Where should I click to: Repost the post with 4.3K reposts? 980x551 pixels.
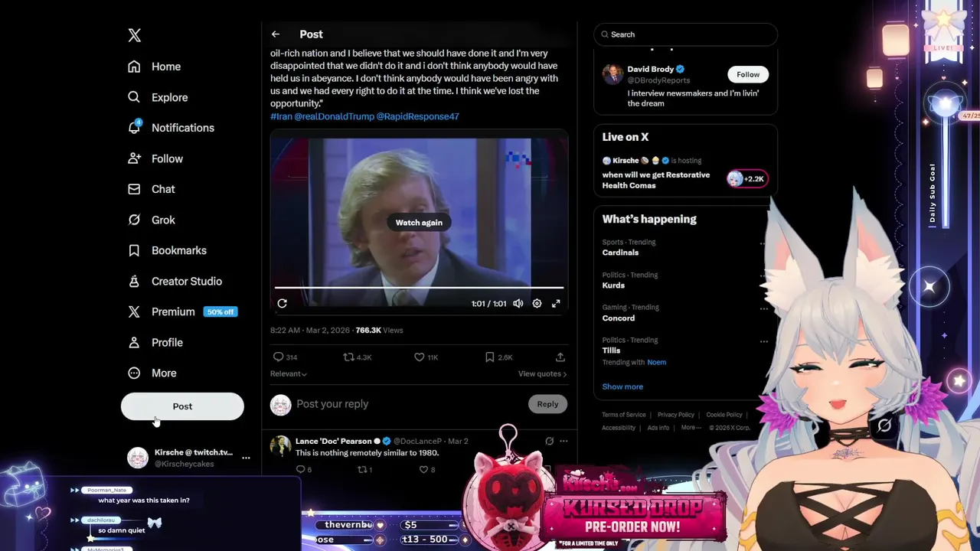tap(357, 357)
